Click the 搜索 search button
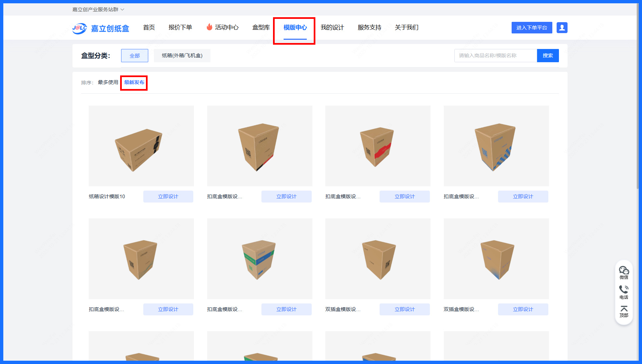 (548, 56)
